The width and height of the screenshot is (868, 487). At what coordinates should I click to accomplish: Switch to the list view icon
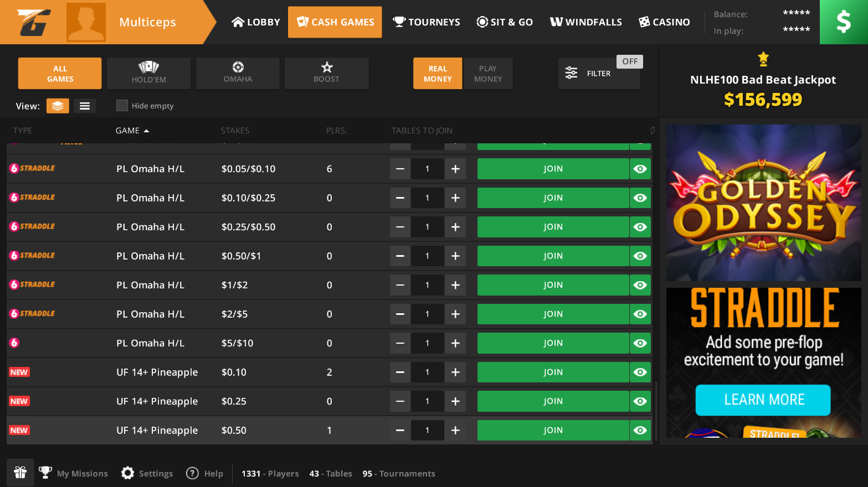85,106
